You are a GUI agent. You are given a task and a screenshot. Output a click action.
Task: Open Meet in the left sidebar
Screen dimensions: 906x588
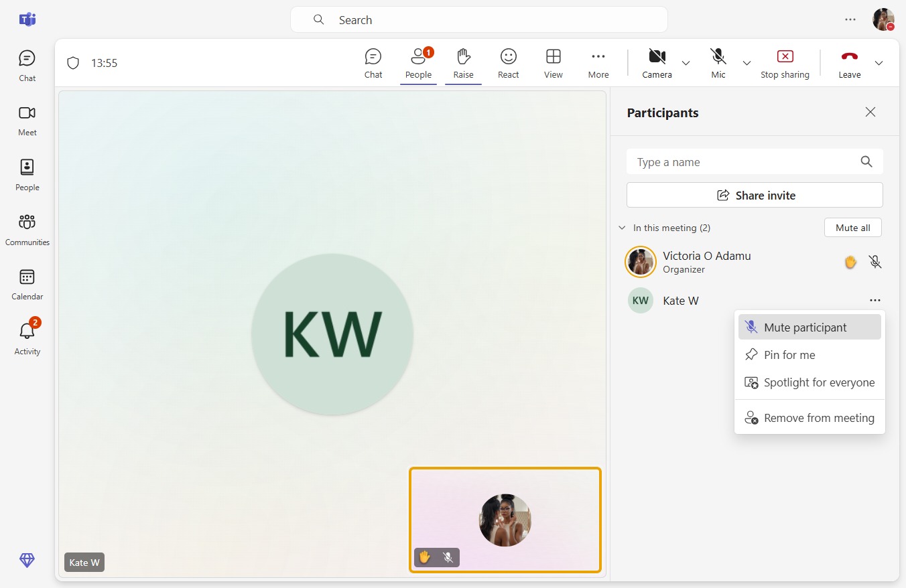click(27, 121)
